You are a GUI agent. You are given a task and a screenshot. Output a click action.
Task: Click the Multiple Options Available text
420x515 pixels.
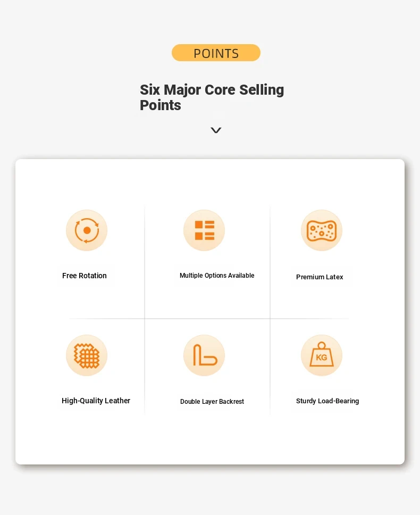tap(217, 276)
